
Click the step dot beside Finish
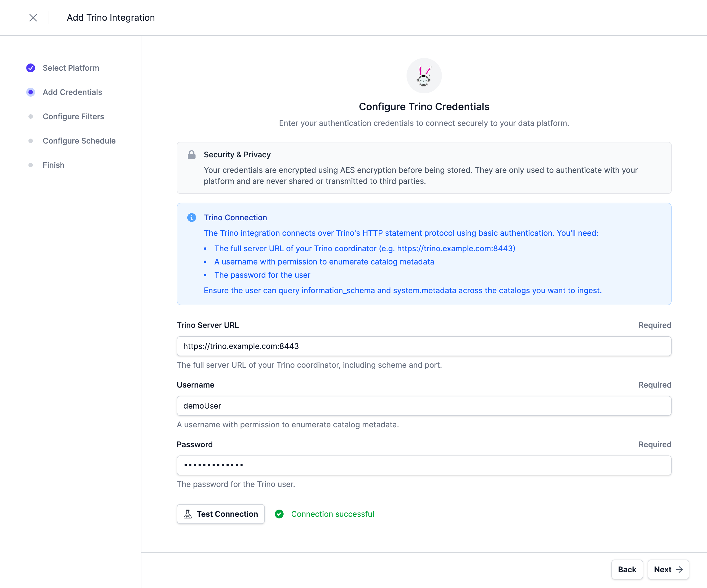[x=31, y=165]
